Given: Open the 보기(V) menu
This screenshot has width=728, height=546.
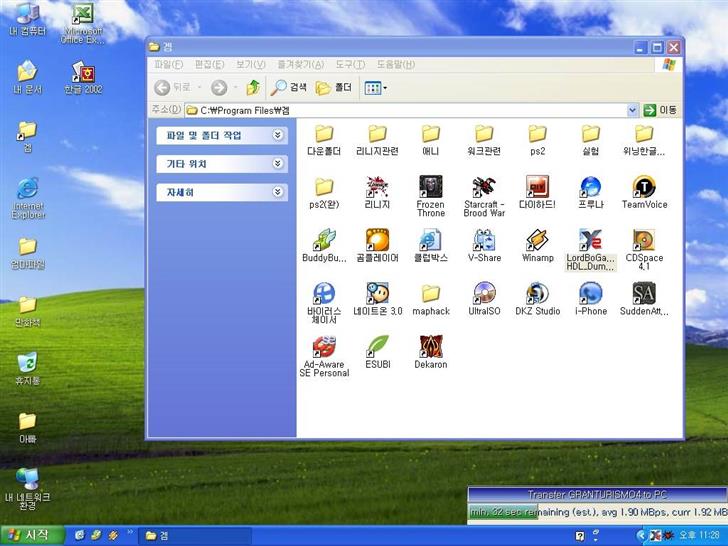Looking at the screenshot, I should point(250,65).
